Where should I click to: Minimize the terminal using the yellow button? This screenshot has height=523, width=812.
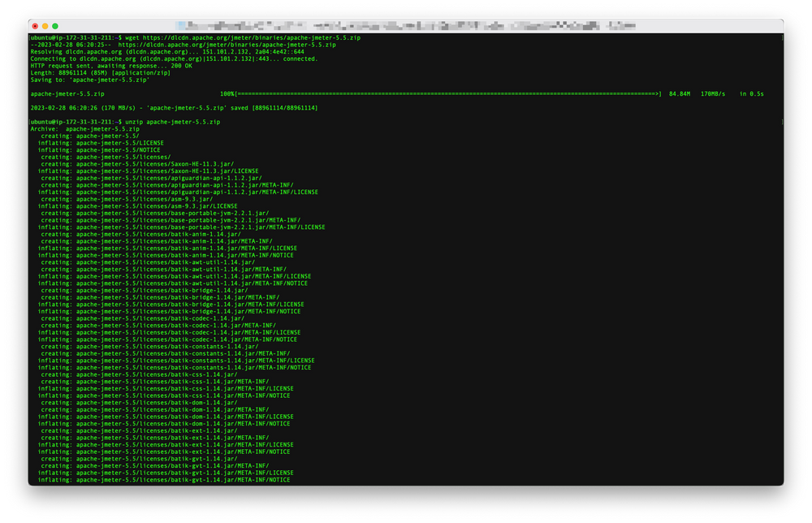(45, 26)
